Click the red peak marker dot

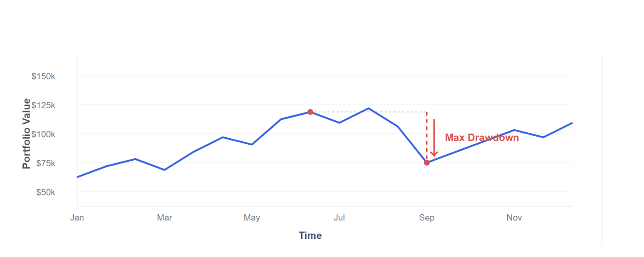tap(310, 112)
